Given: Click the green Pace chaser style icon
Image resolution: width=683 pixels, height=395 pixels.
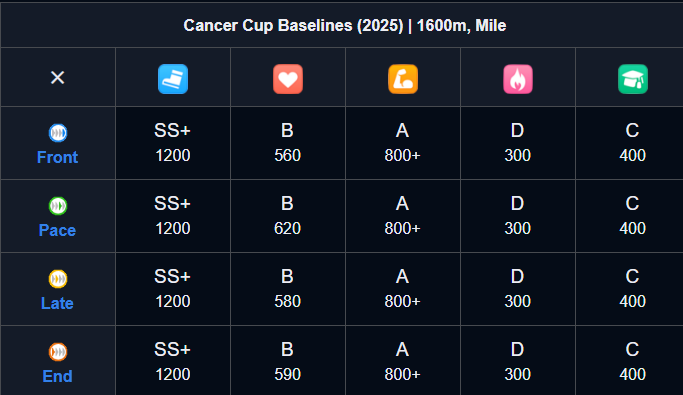Looking at the screenshot, I should (x=58, y=206).
